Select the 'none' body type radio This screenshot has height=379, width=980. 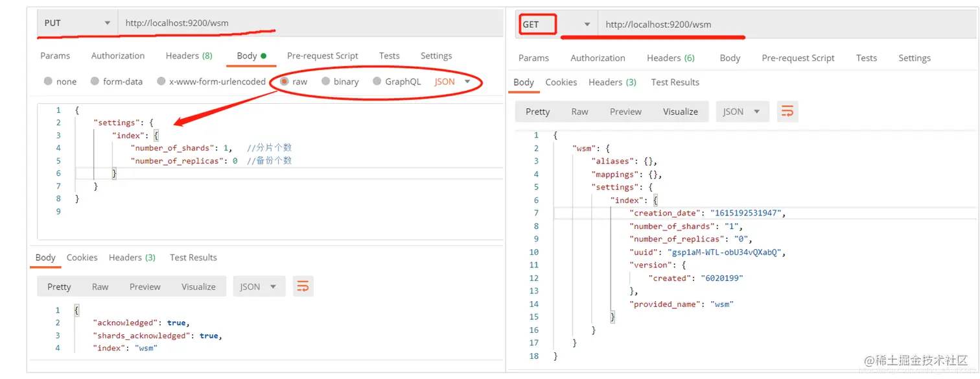[x=48, y=82]
